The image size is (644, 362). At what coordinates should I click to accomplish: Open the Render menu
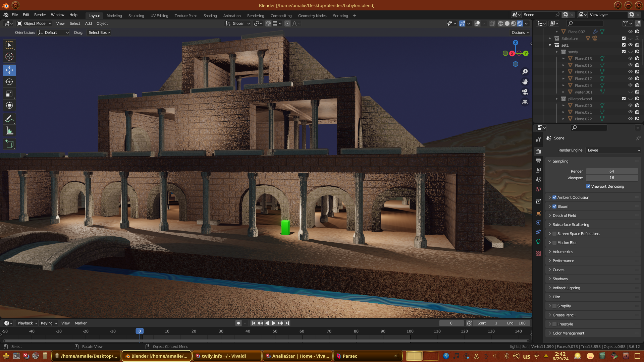click(40, 15)
